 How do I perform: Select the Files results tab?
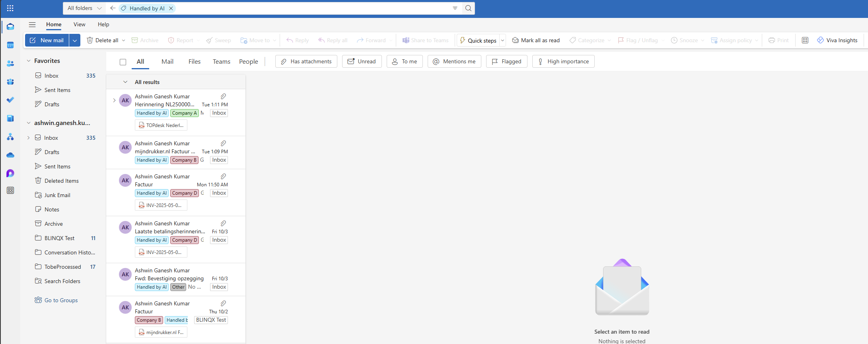pos(195,62)
